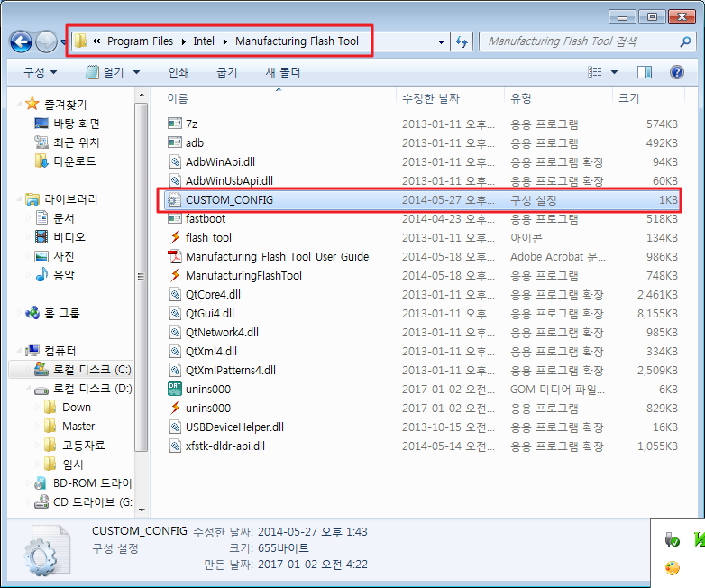Expand address bar history dropdown

tap(441, 41)
